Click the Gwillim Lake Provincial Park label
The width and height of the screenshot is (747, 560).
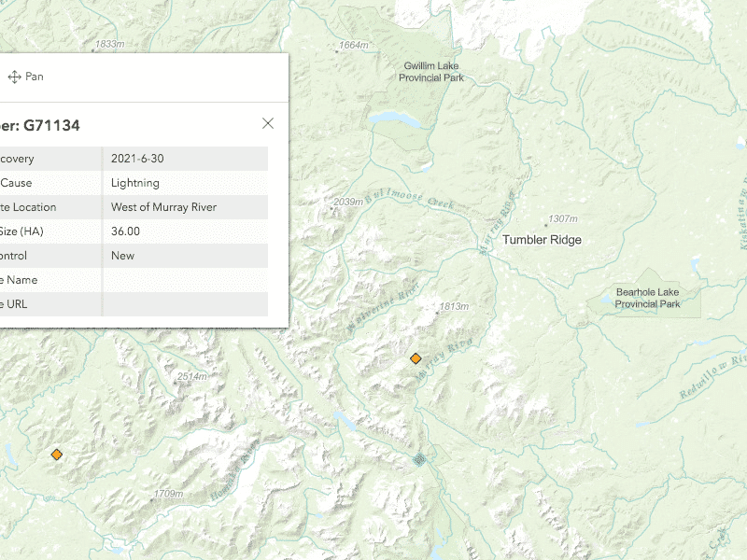pyautogui.click(x=431, y=72)
